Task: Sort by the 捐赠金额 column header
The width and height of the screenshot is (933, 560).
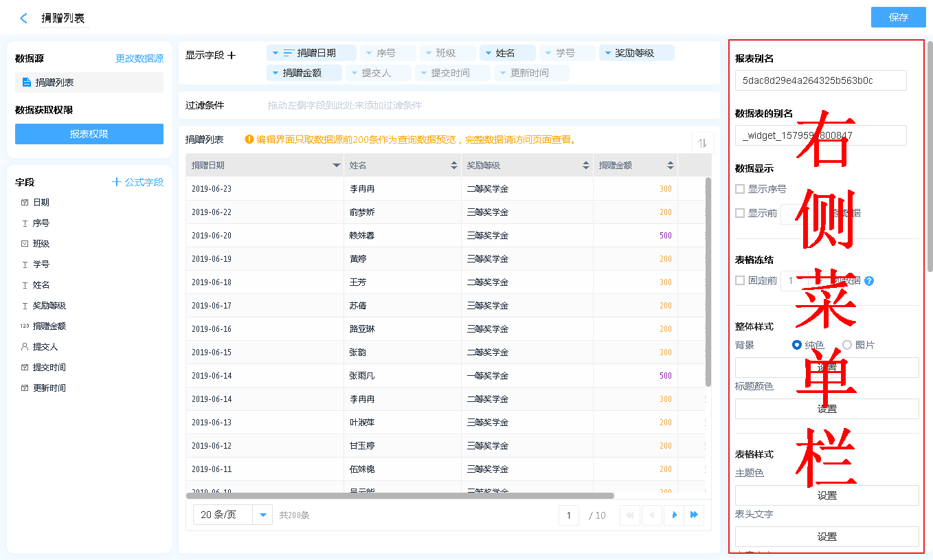Action: (670, 166)
